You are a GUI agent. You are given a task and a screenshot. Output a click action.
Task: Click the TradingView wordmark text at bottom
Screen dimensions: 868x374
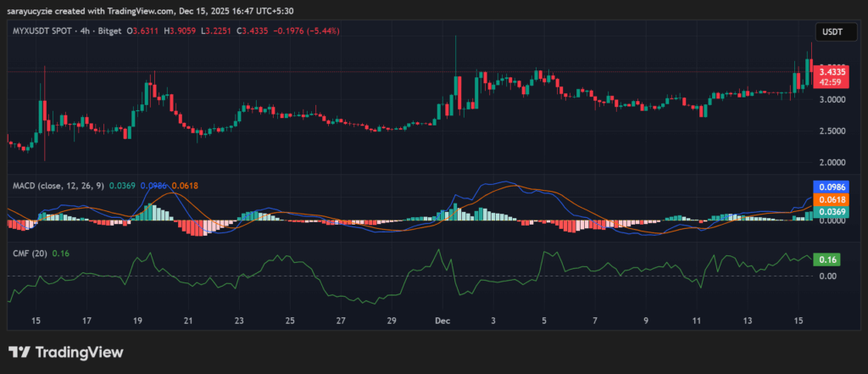(x=80, y=352)
